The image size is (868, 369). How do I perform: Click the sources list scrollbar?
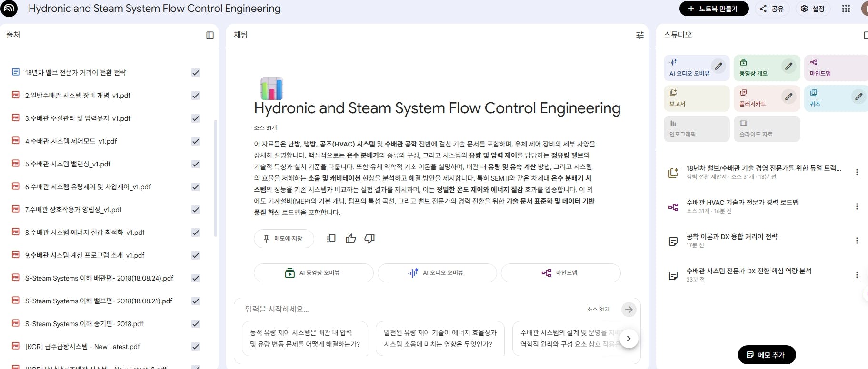(x=216, y=178)
